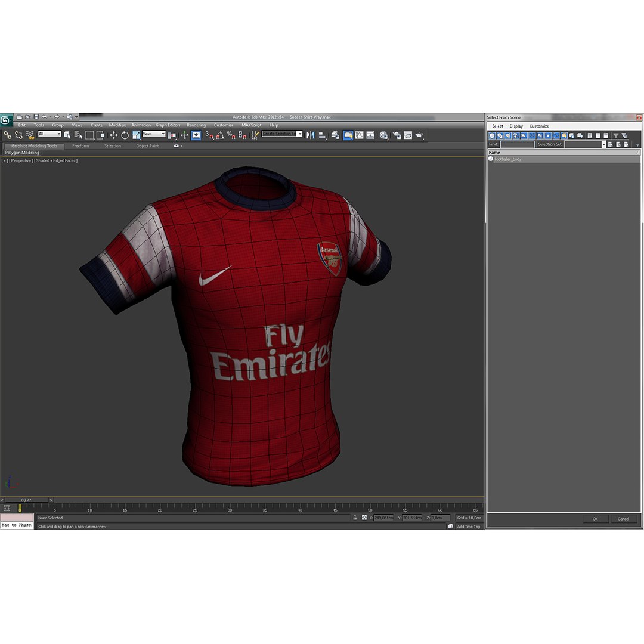The image size is (644, 644).
Task: Toggle Display Lights filter in Select From Scene
Action: [507, 135]
